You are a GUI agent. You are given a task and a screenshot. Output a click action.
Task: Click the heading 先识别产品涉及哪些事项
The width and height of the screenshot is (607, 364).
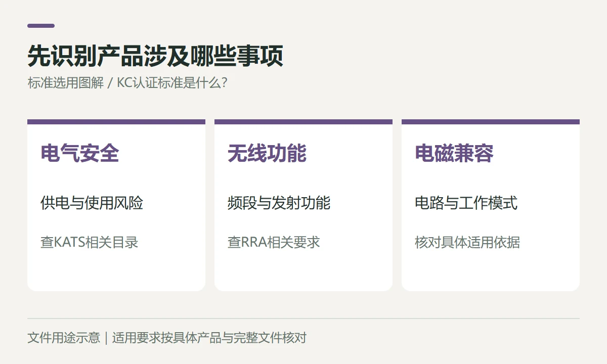click(155, 56)
